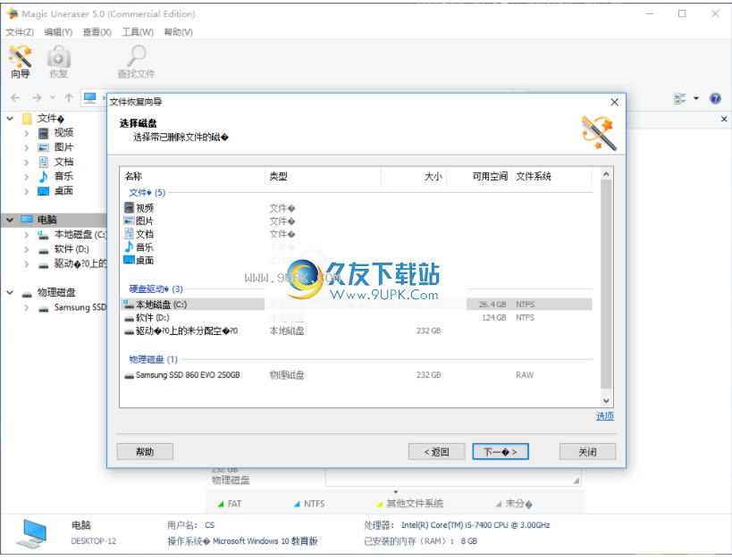Image resolution: width=732 pixels, height=560 pixels.
Task: Go forward with the right arrow
Action: click(x=37, y=97)
